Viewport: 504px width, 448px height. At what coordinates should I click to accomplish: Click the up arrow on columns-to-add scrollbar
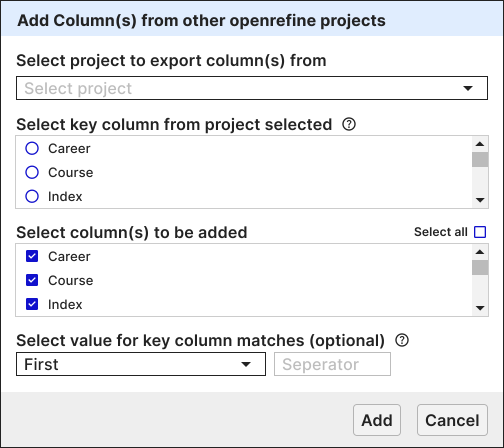coord(480,252)
